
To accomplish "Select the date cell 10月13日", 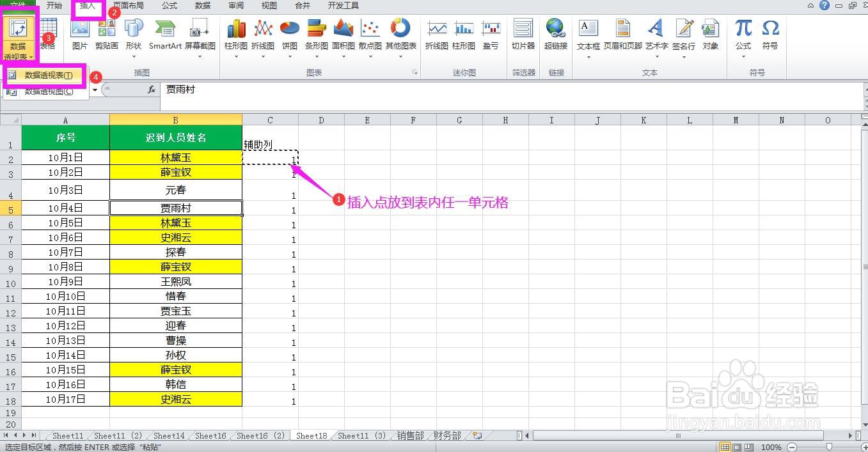I will point(66,341).
